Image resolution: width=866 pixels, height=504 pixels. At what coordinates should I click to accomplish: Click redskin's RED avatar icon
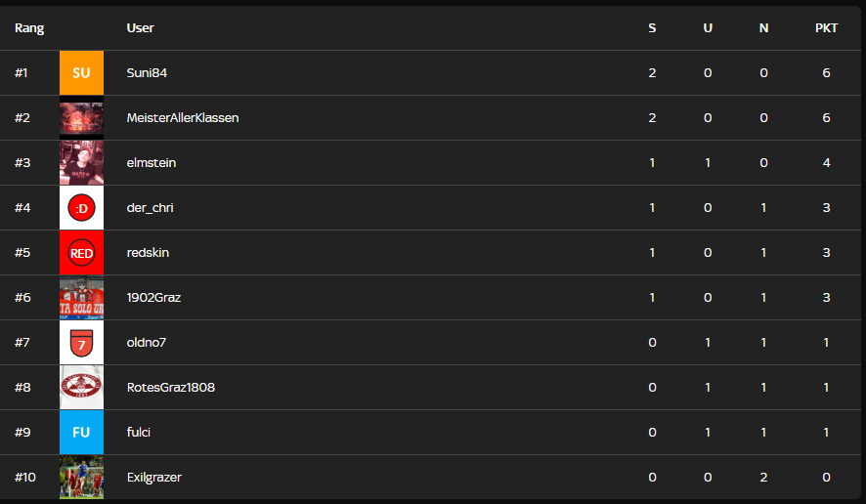[81, 253]
